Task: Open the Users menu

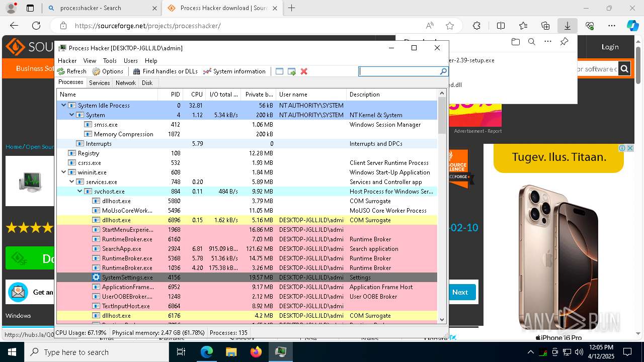Action: [131, 60]
